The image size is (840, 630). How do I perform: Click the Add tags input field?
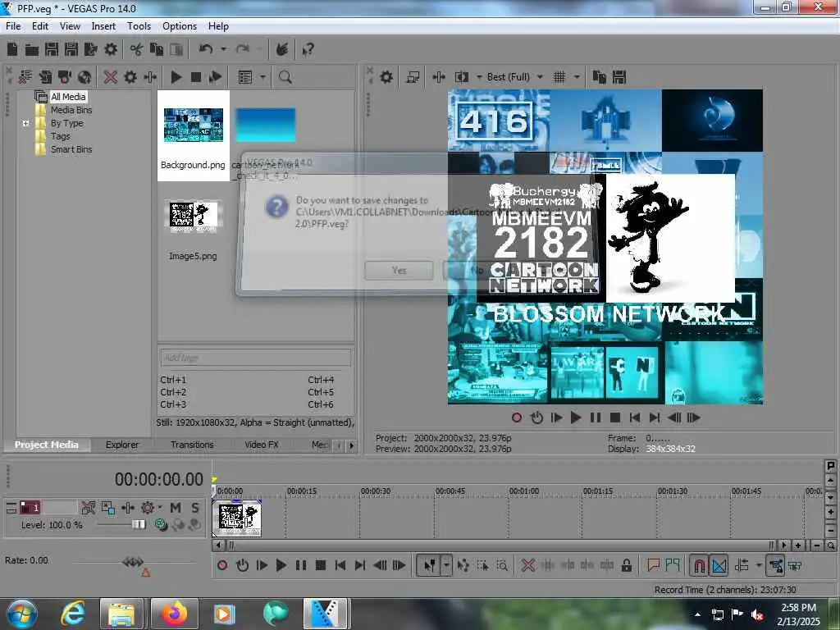[256, 358]
